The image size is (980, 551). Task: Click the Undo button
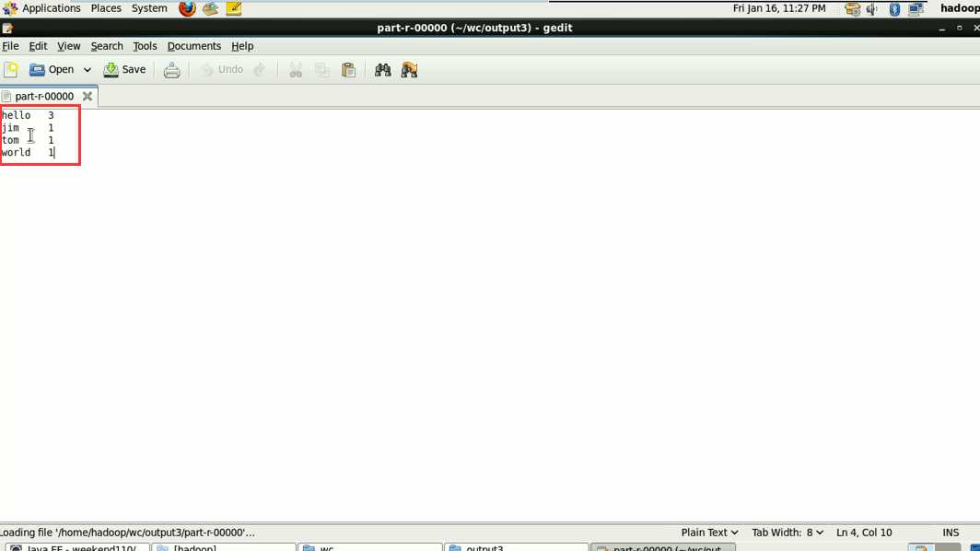coord(222,69)
